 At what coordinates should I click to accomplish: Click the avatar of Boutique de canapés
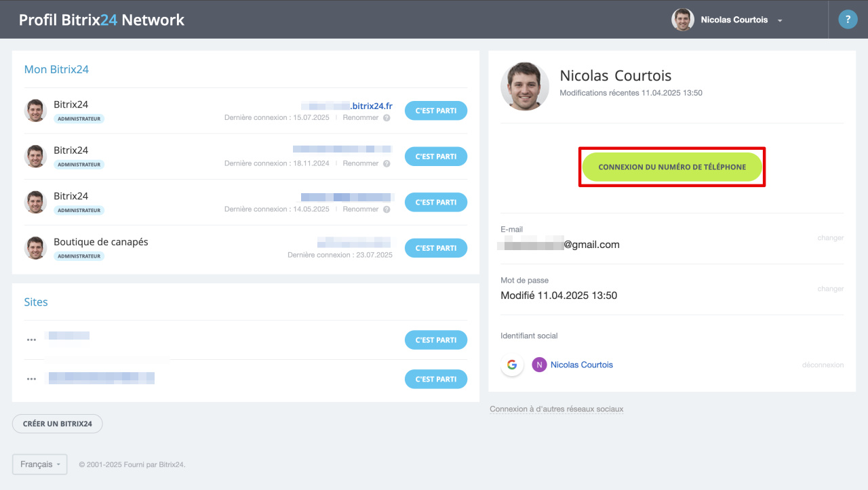pyautogui.click(x=35, y=248)
